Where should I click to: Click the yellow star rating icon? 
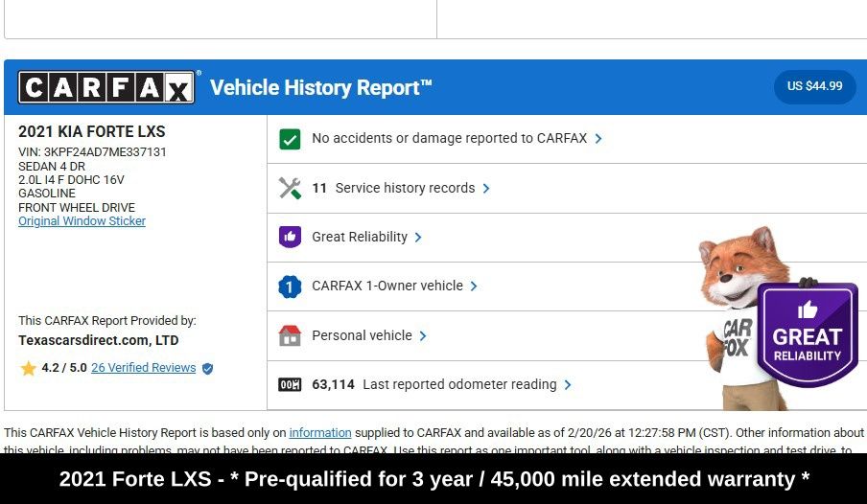pyautogui.click(x=28, y=369)
